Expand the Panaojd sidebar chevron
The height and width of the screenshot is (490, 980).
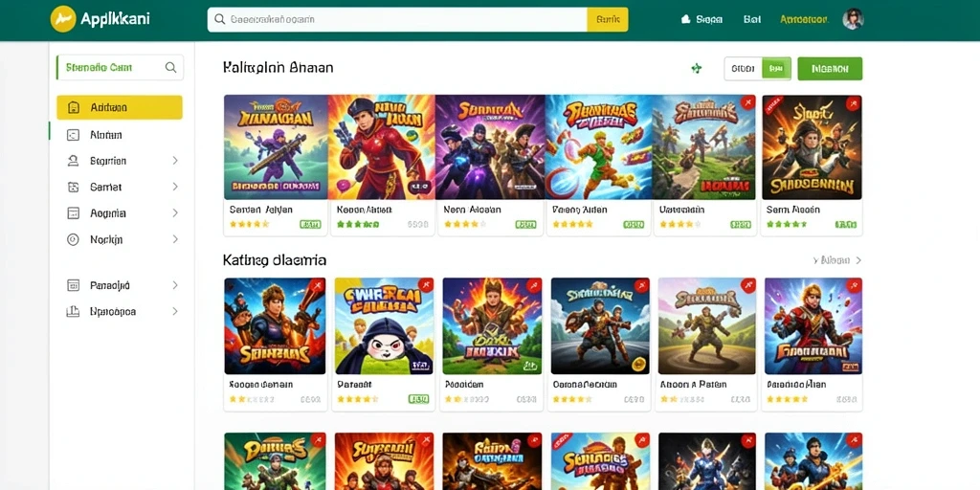[x=175, y=285]
